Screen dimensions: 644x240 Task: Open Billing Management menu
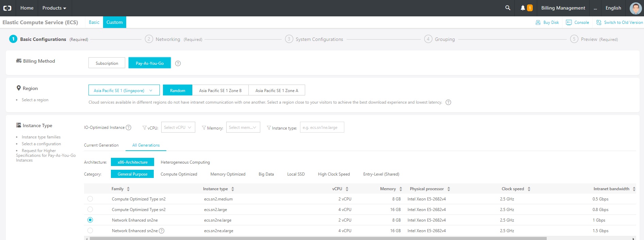coord(563,8)
